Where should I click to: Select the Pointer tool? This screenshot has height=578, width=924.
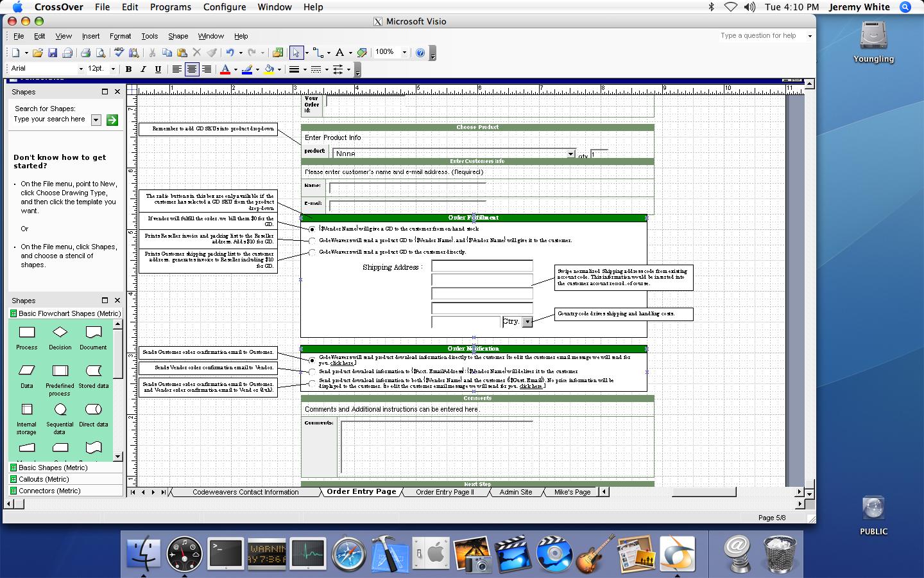coord(296,53)
